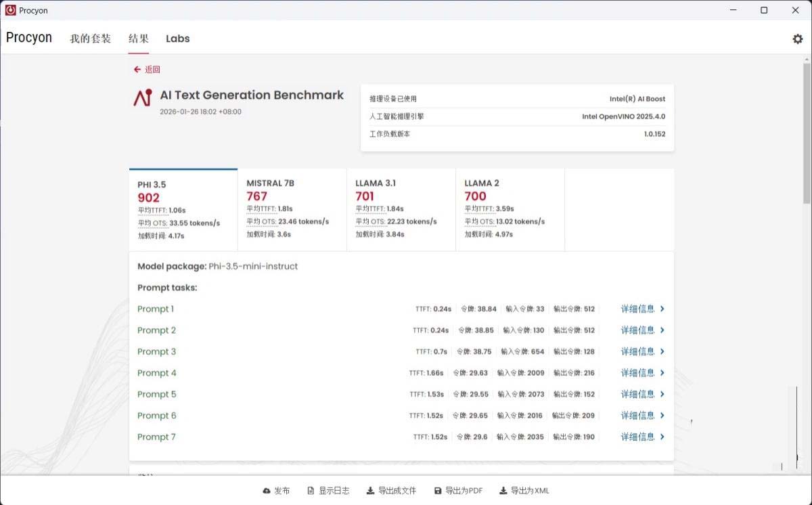Screen dimensions: 812x505
Task: Open Prompt 5 task link
Action: click(x=156, y=395)
